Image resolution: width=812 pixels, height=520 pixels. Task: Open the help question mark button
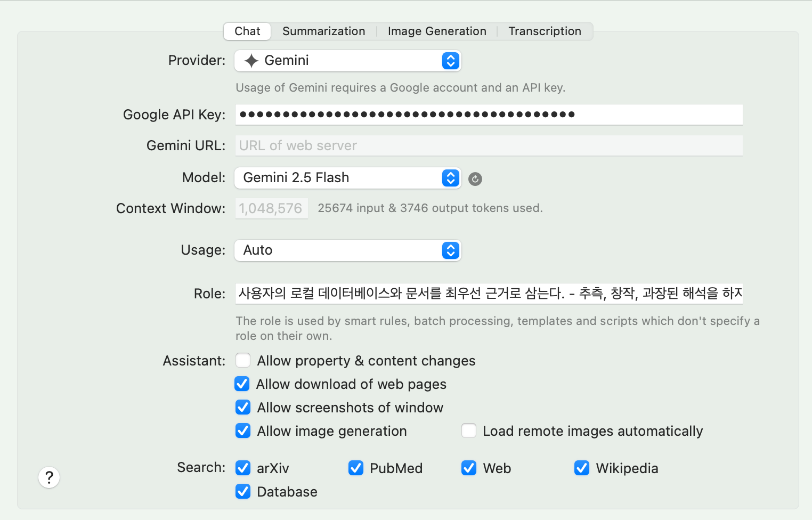(x=49, y=477)
